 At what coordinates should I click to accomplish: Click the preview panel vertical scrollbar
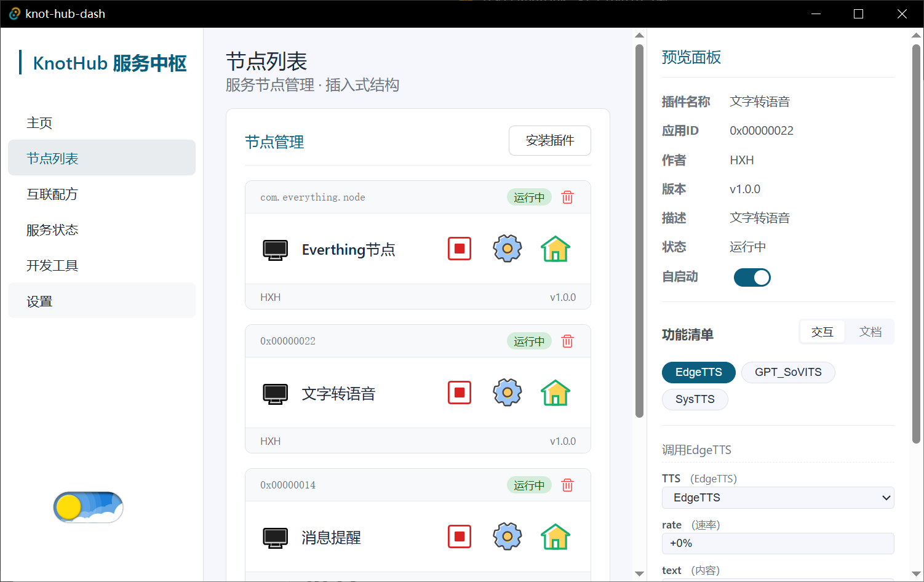tap(916, 243)
